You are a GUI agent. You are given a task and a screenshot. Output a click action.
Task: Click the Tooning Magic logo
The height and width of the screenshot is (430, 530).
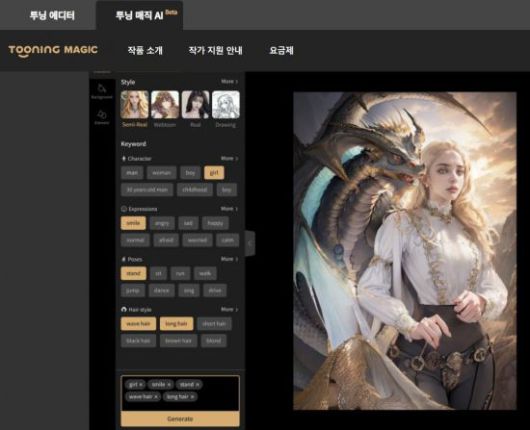[x=53, y=50]
